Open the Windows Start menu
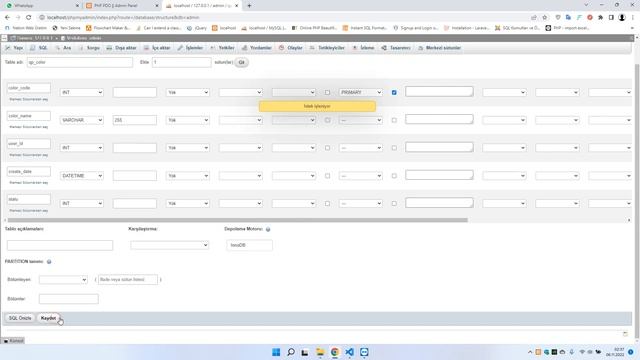The height and width of the screenshot is (360, 640). pyautogui.click(x=276, y=352)
